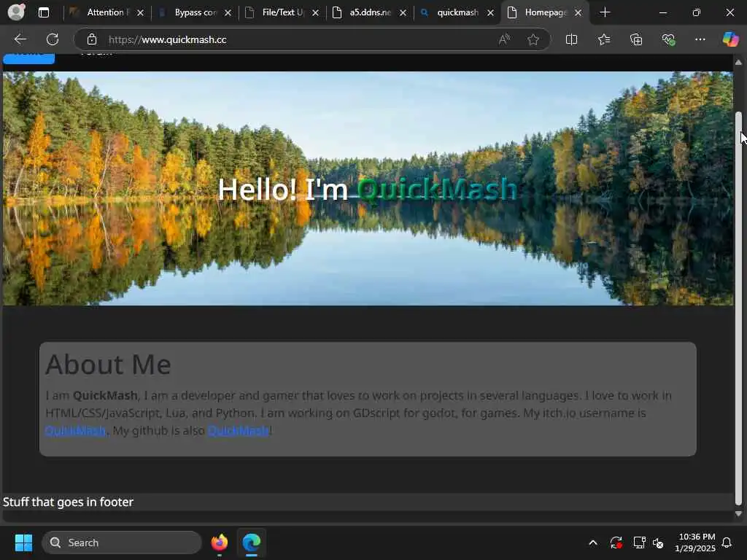Open a new tab with plus button
Viewport: 747px width, 560px height.
click(x=605, y=13)
